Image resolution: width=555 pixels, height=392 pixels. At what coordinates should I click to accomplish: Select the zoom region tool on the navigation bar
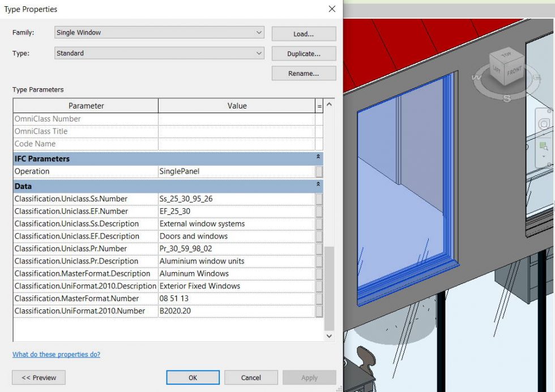[x=544, y=146]
